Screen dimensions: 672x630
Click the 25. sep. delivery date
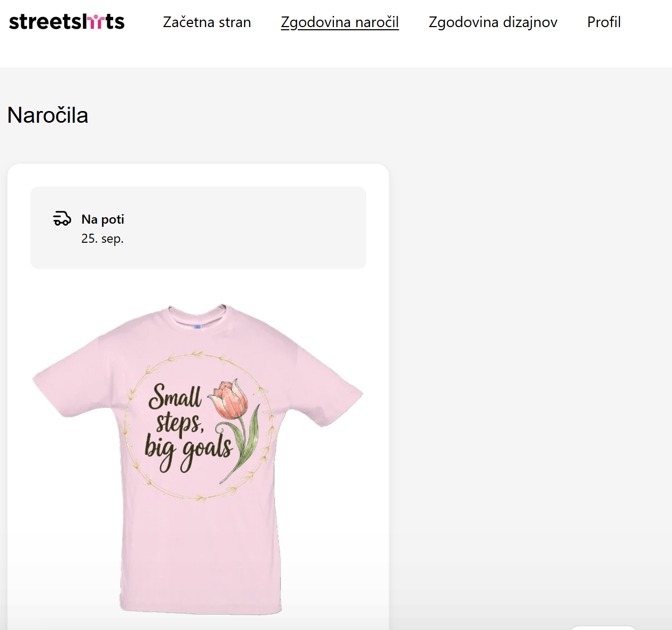[102, 239]
